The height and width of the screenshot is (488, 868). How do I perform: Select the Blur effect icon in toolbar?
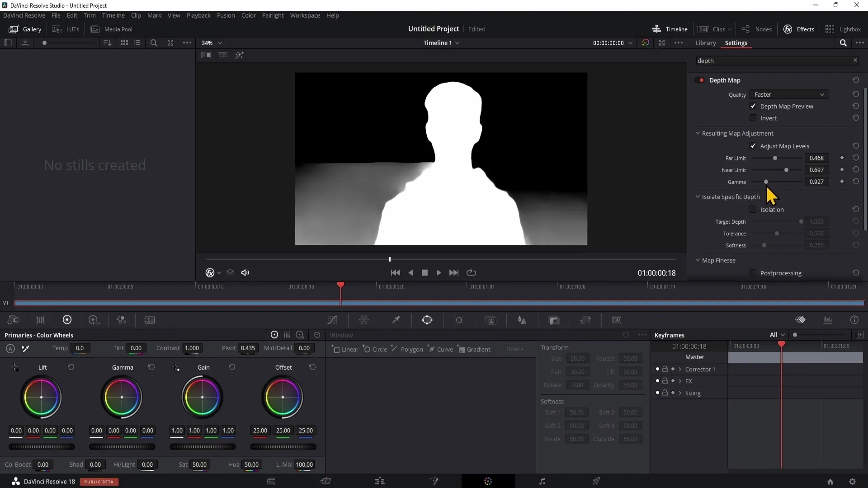pos(523,320)
